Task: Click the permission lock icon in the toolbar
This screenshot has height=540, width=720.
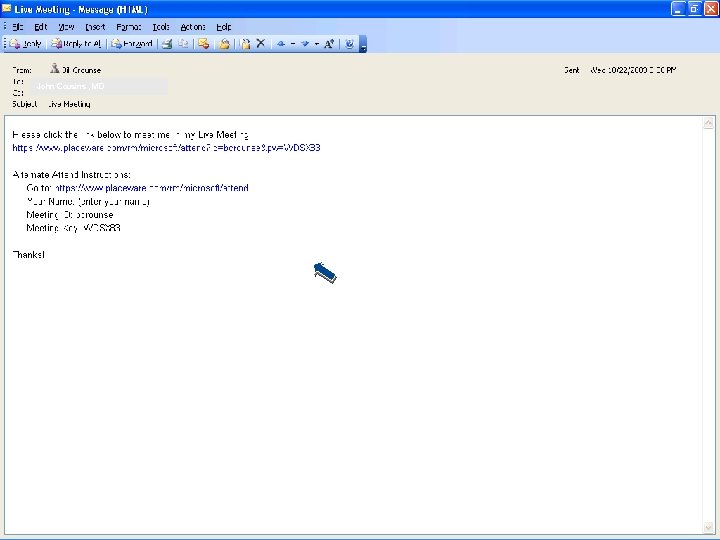Action: [x=225, y=44]
